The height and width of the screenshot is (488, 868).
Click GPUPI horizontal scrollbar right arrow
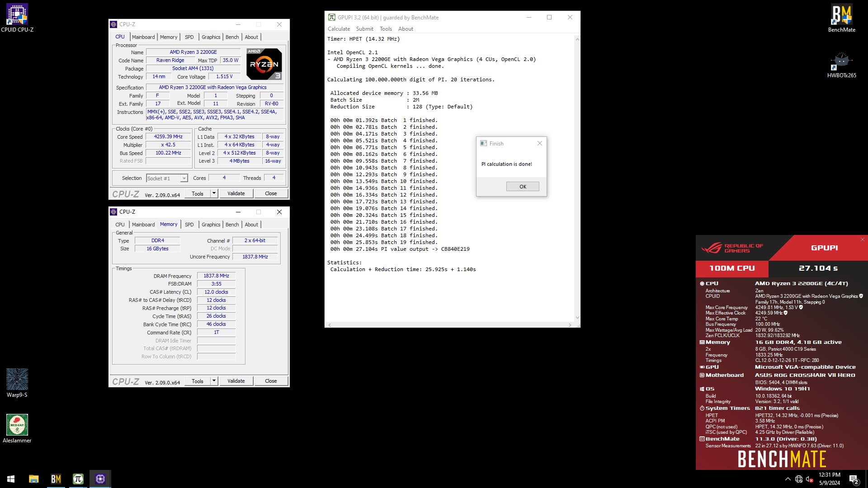tap(570, 325)
